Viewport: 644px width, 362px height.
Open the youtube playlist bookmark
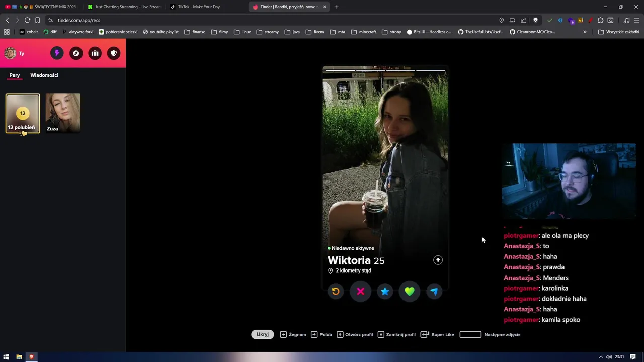160,32
